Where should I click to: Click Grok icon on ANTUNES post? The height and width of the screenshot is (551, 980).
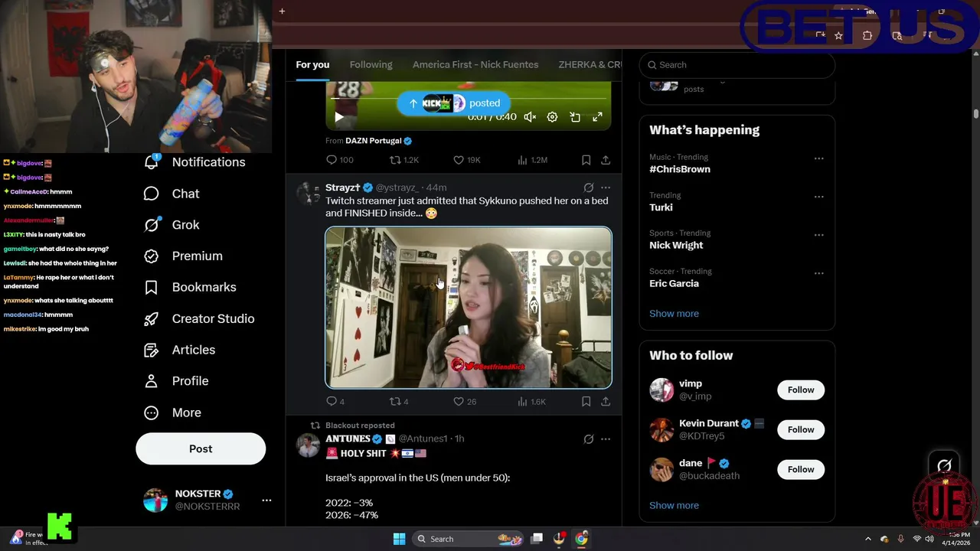588,439
